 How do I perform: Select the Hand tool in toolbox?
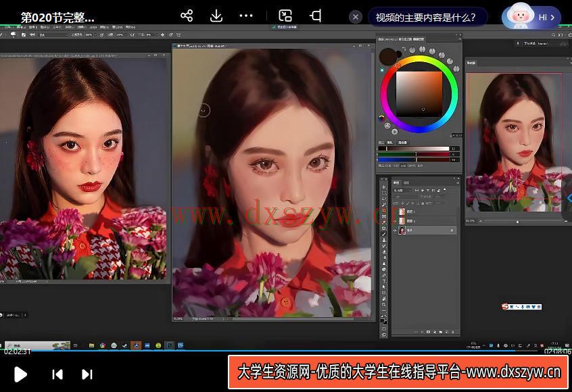tap(384, 299)
